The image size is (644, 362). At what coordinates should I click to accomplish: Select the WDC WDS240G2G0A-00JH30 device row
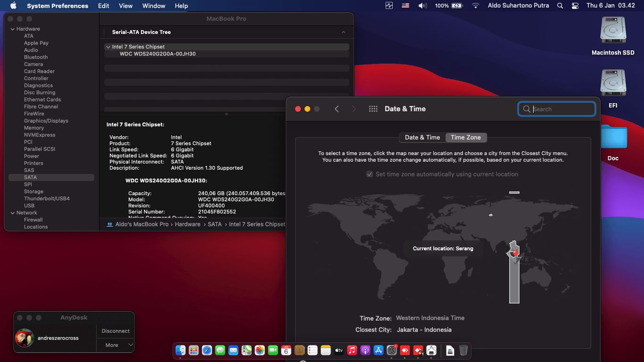click(227, 54)
